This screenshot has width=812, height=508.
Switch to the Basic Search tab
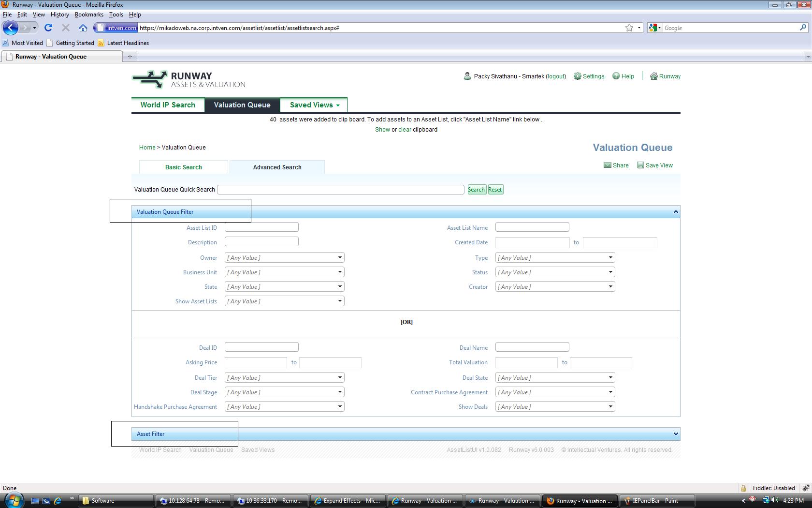(x=184, y=167)
